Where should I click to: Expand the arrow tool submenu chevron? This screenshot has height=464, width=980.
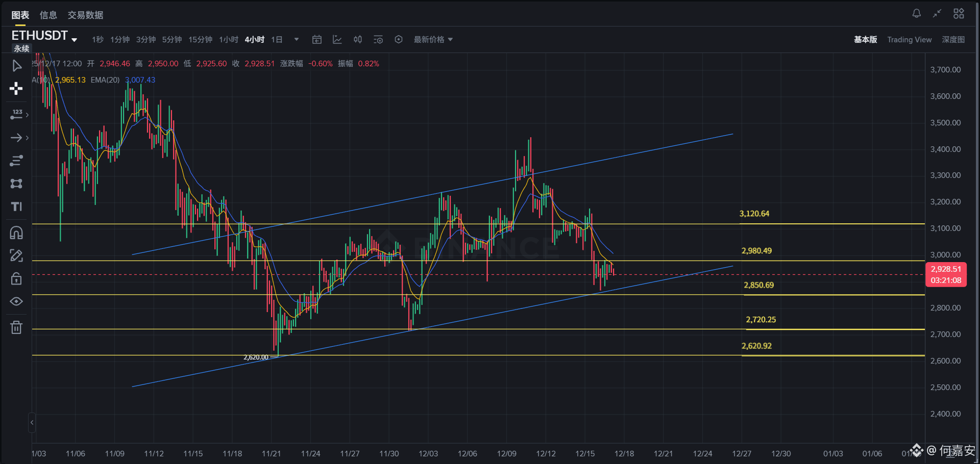click(27, 138)
